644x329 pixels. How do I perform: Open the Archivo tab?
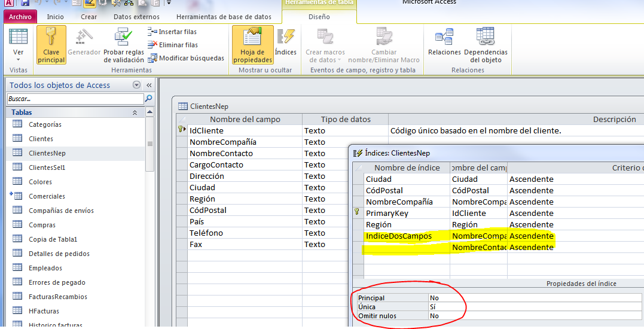tap(20, 17)
